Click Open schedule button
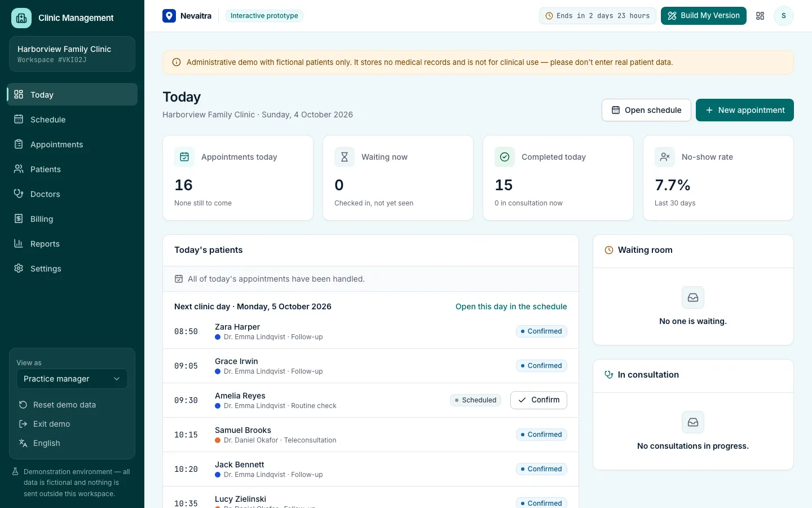 click(646, 110)
